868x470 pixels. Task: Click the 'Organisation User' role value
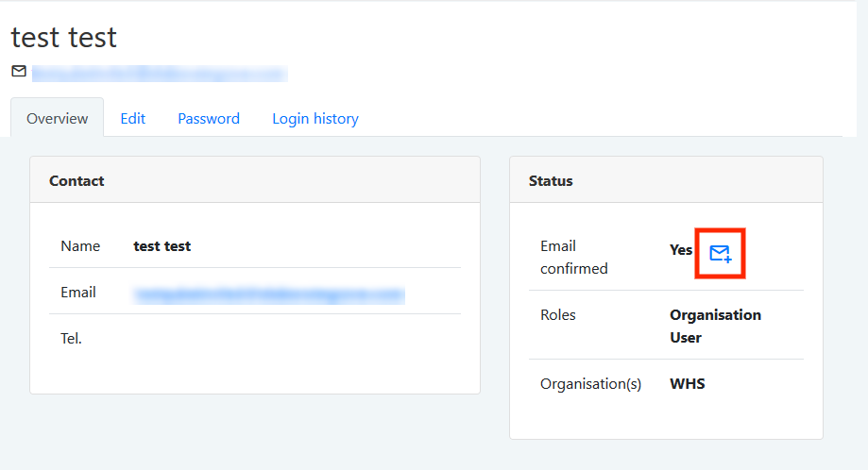pyautogui.click(x=715, y=326)
